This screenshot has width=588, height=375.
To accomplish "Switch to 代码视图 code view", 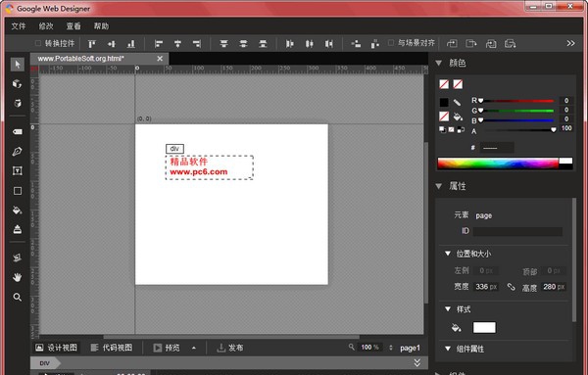I will [x=112, y=348].
